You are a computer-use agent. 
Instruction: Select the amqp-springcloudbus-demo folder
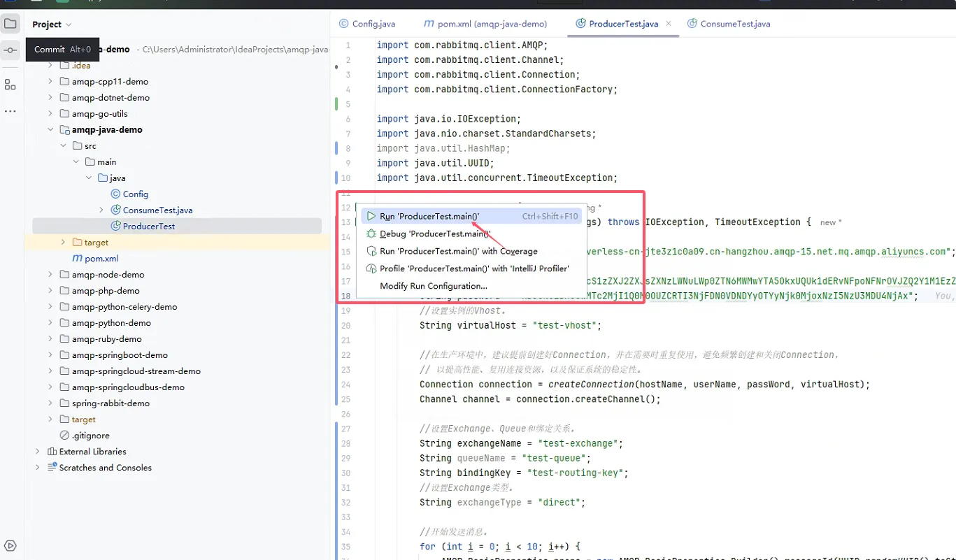click(x=128, y=387)
